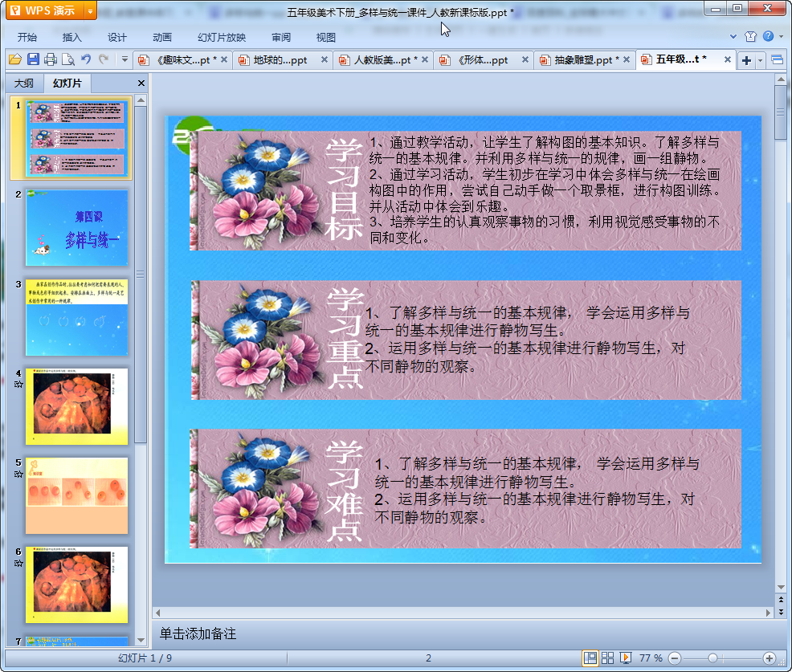Start slideshow from status bar icon
Screen dimensions: 792x672
point(625,658)
